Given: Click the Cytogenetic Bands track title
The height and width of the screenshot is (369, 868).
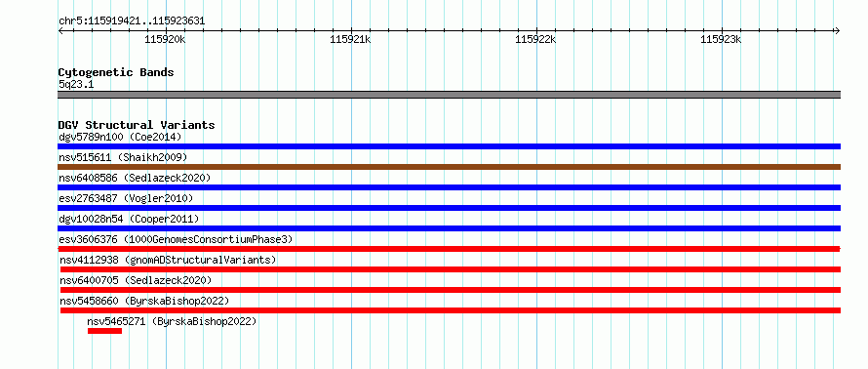Looking at the screenshot, I should pyautogui.click(x=116, y=72).
